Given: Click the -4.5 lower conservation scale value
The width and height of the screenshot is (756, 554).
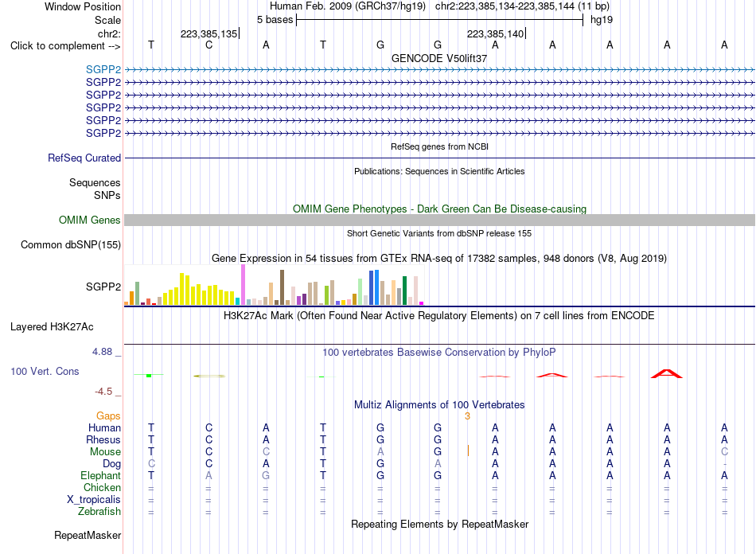Looking at the screenshot, I should point(103,392).
